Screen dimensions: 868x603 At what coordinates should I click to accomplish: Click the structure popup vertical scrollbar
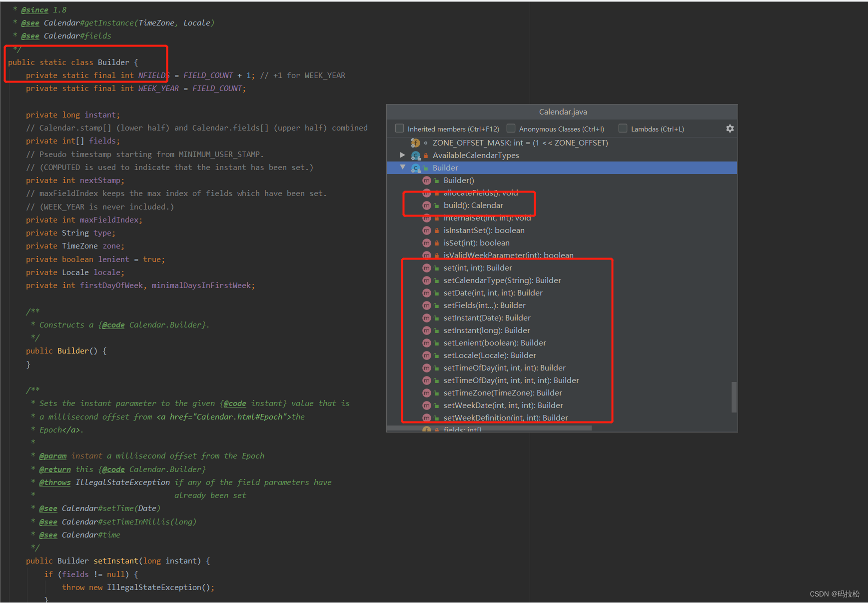(734, 397)
